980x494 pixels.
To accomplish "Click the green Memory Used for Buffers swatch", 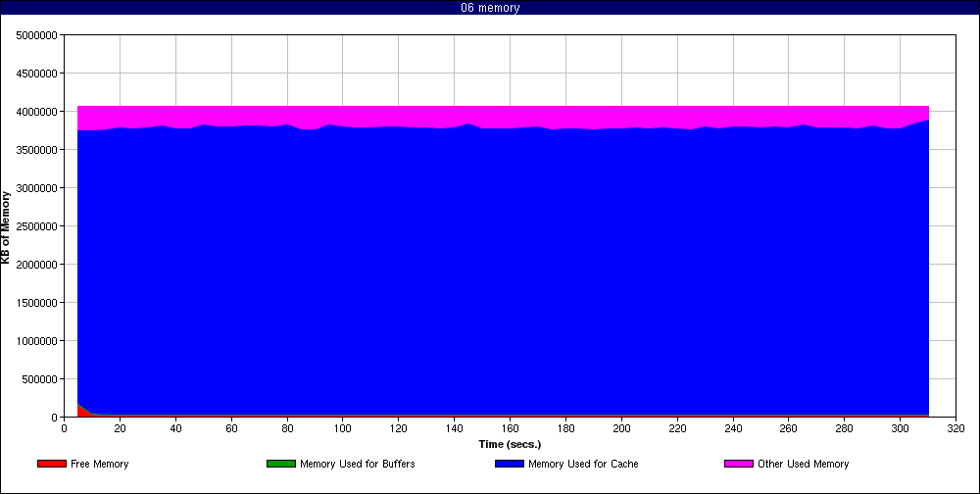I will (280, 464).
